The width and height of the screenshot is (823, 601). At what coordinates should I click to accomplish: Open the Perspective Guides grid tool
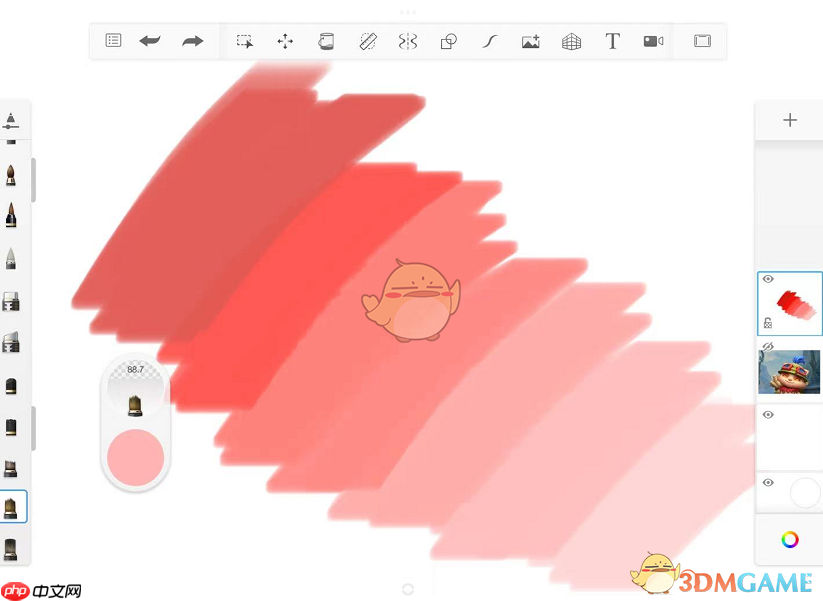coord(571,41)
